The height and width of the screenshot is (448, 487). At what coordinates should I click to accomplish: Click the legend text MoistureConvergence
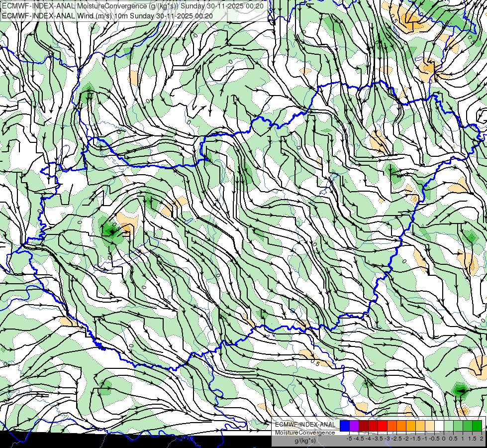[x=305, y=433]
